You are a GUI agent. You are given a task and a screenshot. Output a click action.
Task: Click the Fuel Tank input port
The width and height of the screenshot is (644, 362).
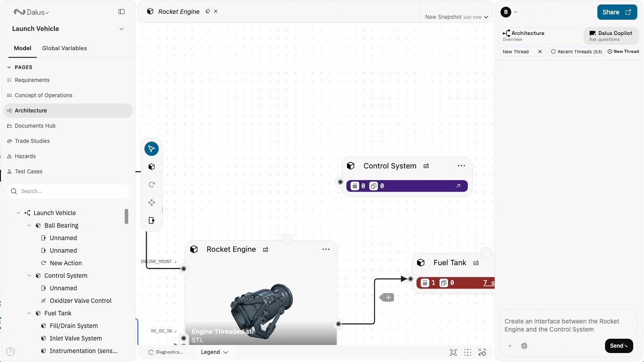point(410,279)
